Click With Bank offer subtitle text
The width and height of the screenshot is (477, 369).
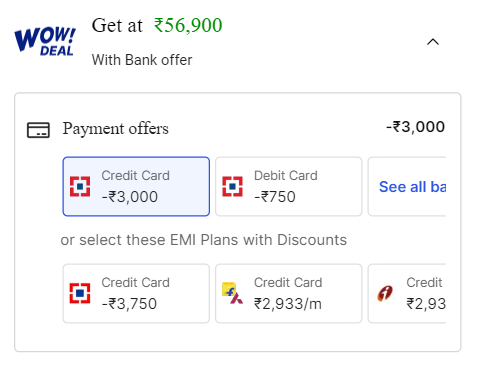click(142, 60)
